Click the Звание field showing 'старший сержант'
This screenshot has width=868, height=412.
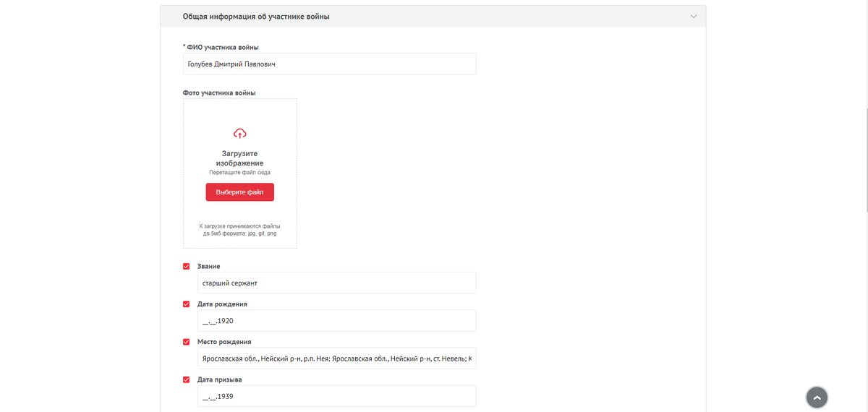[x=336, y=283]
